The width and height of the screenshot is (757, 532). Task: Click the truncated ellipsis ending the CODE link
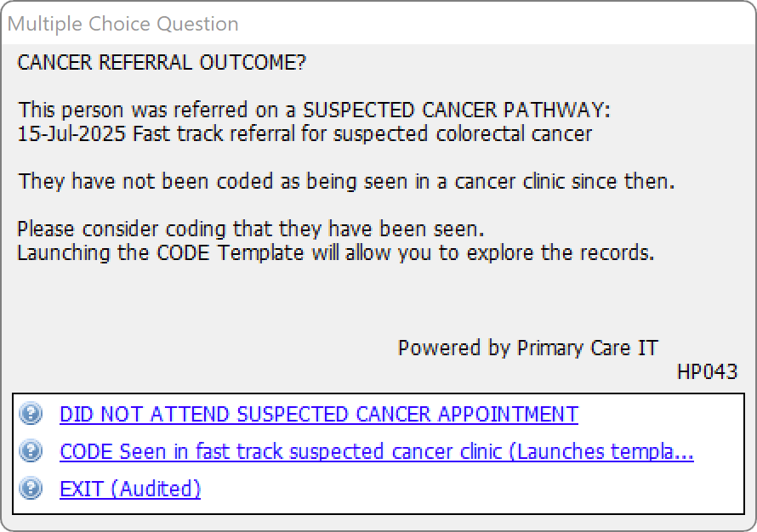pos(683,453)
